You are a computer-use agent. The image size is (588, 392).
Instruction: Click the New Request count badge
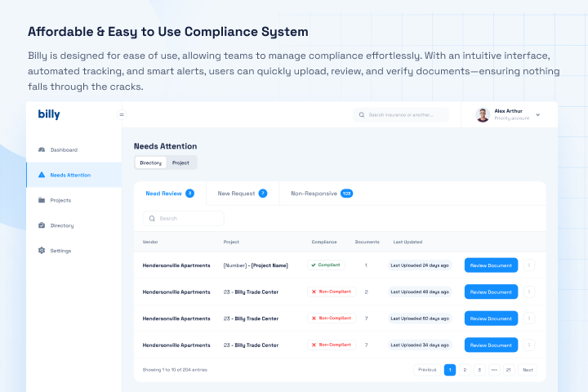263,194
